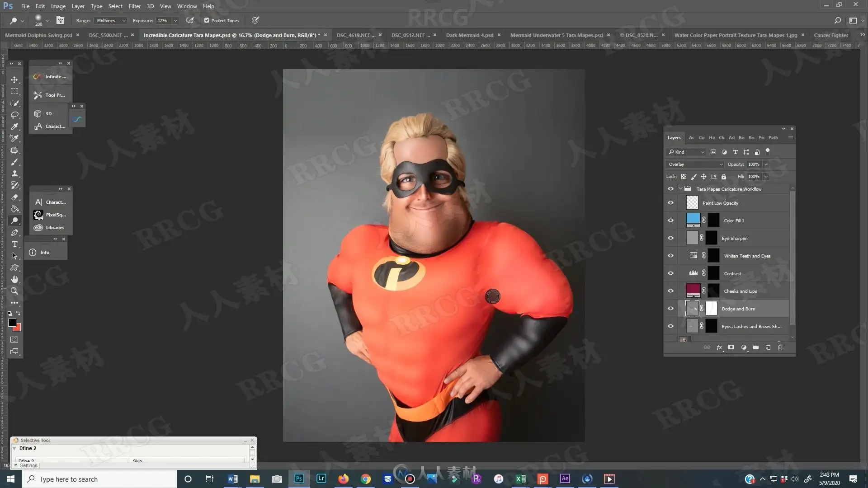Hide the Paint Low Opacity layer
The height and width of the screenshot is (488, 868).
click(x=670, y=203)
